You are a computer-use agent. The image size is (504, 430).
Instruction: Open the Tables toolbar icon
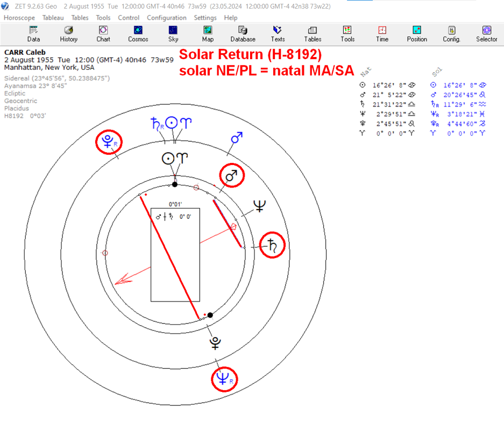pos(313,34)
